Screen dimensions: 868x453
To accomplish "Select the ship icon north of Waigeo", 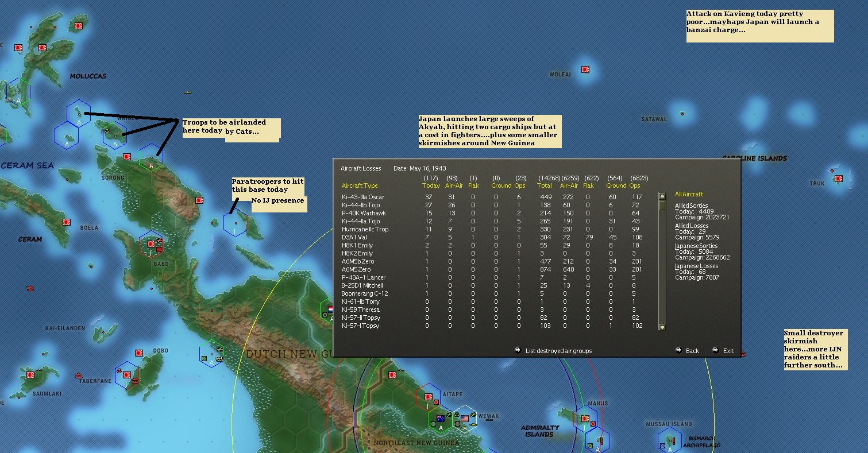I will [x=188, y=92].
